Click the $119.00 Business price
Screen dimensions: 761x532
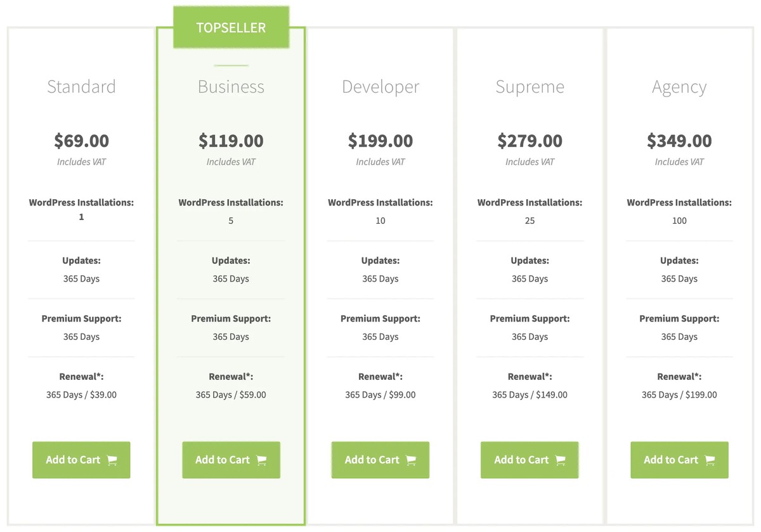click(x=231, y=141)
